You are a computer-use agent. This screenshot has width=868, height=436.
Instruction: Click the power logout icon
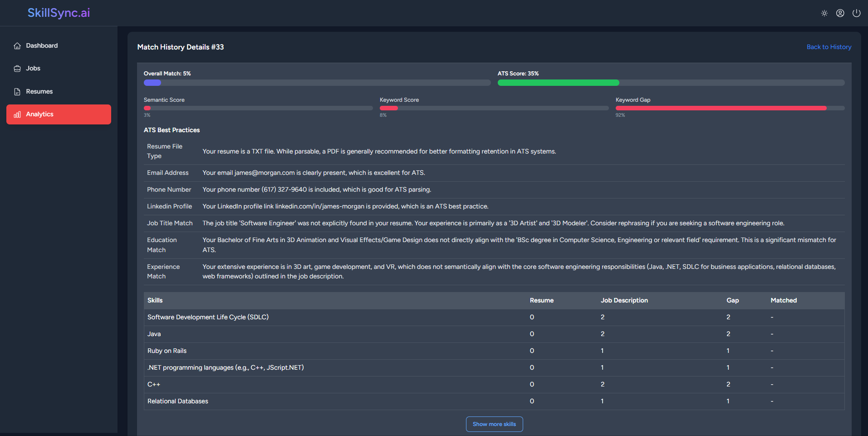[x=856, y=13]
